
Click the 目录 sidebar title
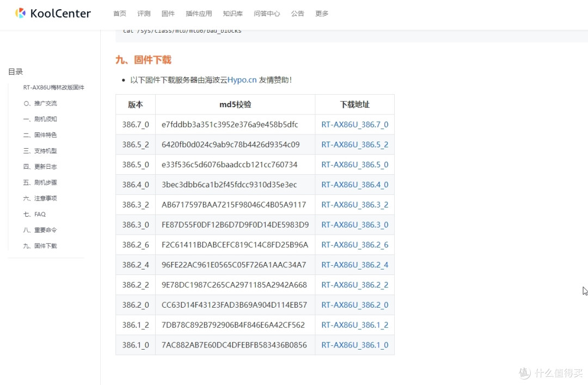pos(16,72)
